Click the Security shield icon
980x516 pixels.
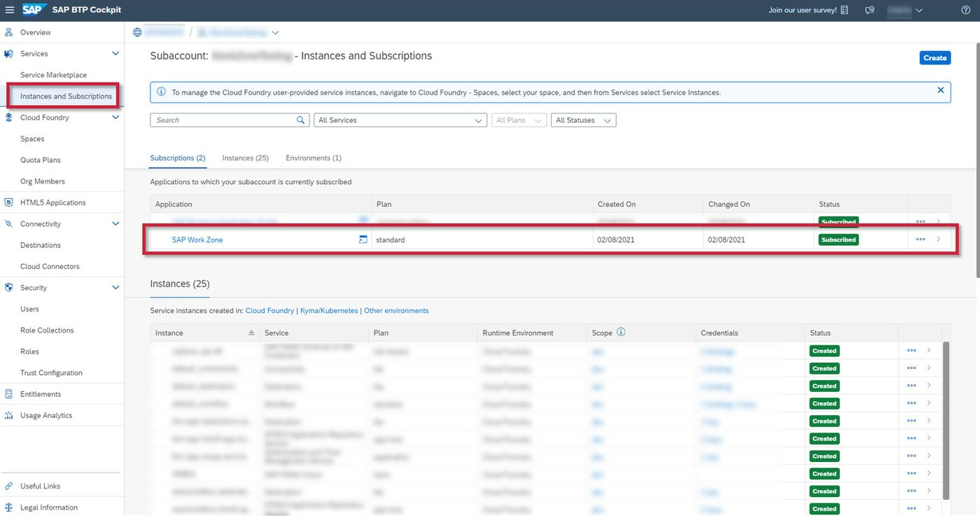(x=8, y=288)
